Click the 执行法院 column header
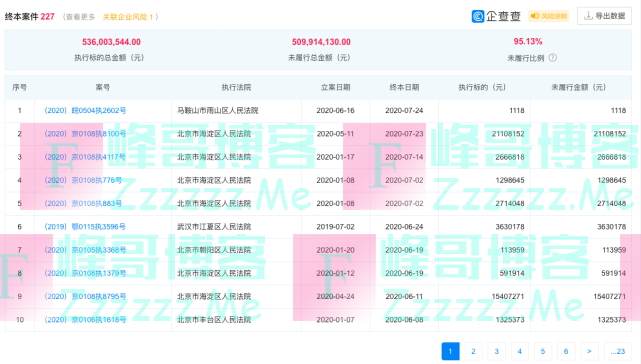The width and height of the screenshot is (641, 364). coord(236,87)
